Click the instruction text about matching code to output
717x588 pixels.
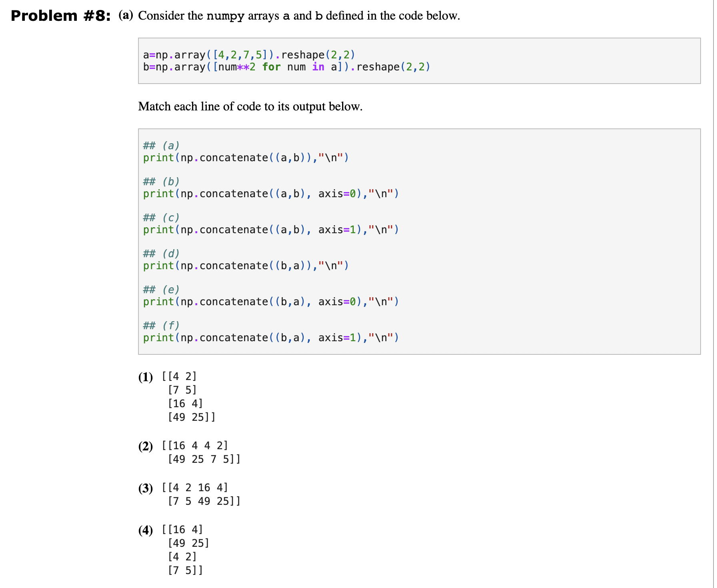(250, 106)
